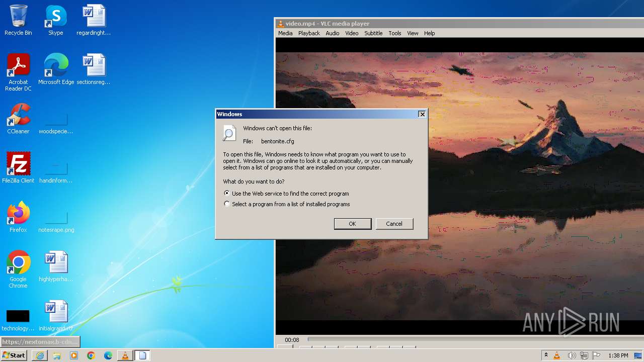Launch Firefox from the desktop

[x=18, y=217]
